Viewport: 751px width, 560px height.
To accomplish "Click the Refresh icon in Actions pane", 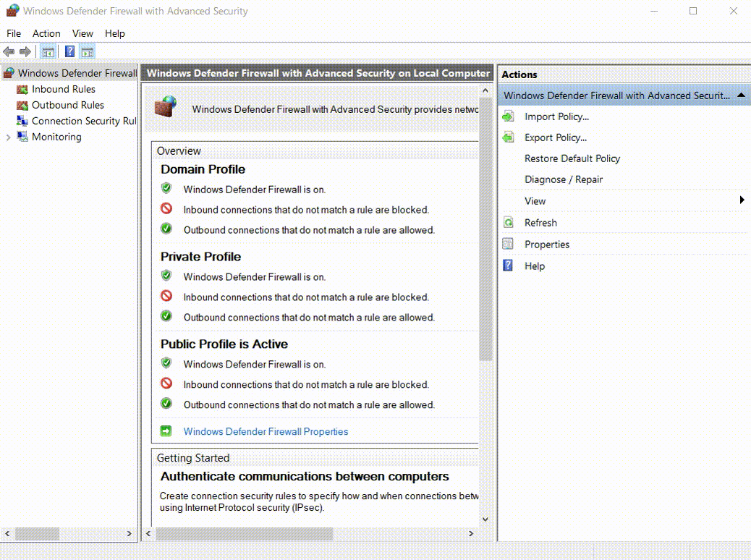I will (x=508, y=222).
